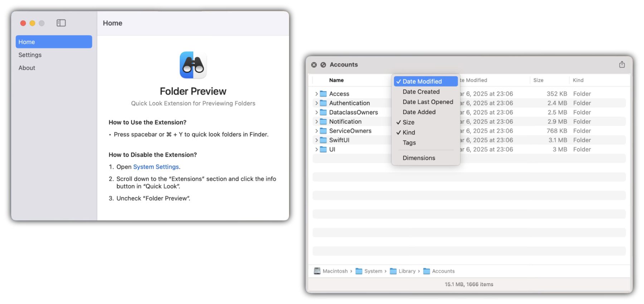
Task: Sort by the Name column header
Action: click(336, 80)
